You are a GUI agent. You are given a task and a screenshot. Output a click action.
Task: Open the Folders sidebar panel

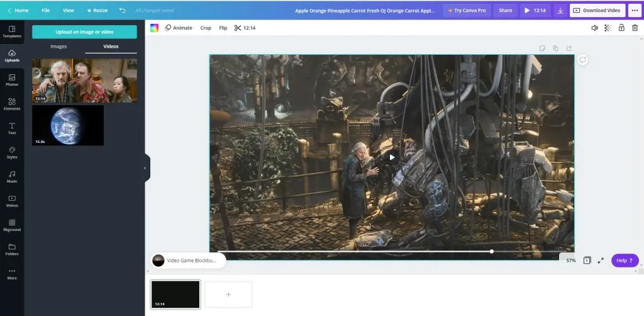tap(12, 249)
